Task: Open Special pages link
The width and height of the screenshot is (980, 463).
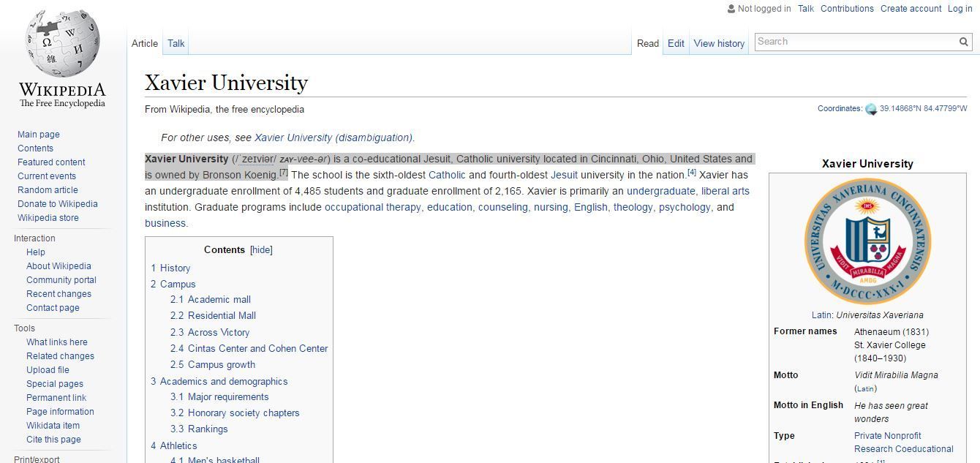Action: [x=55, y=384]
